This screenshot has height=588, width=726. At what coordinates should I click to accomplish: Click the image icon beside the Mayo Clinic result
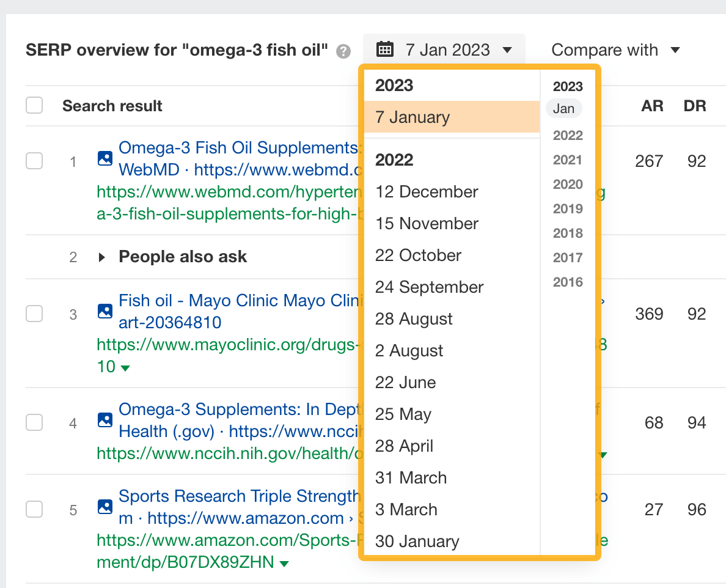(x=105, y=311)
